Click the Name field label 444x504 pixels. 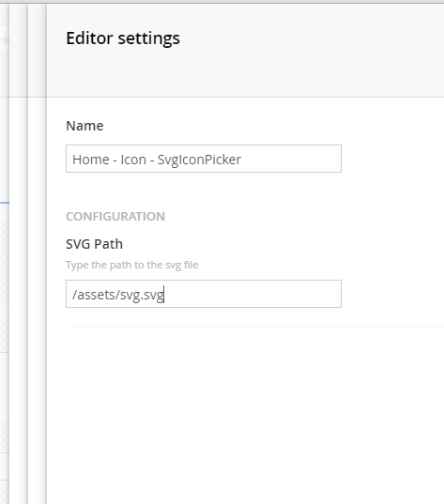84,126
